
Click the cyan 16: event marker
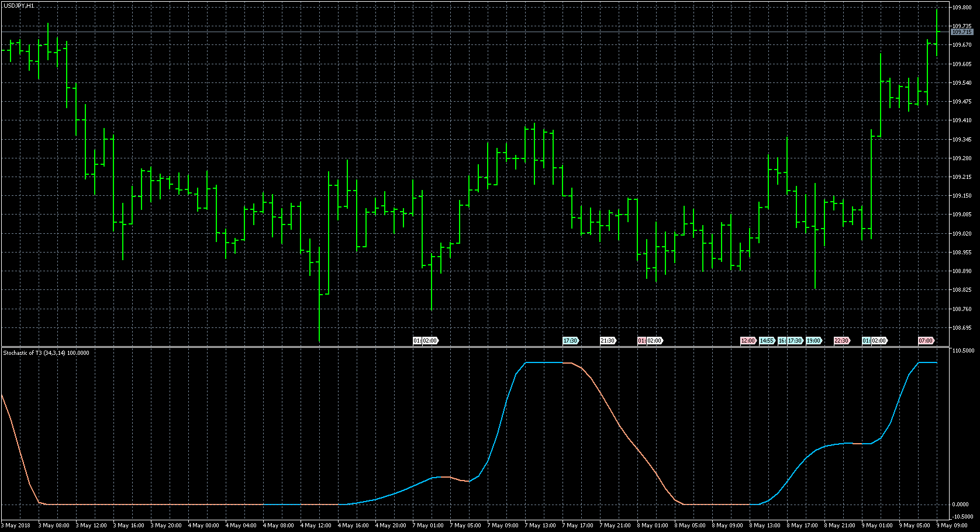pos(782,341)
